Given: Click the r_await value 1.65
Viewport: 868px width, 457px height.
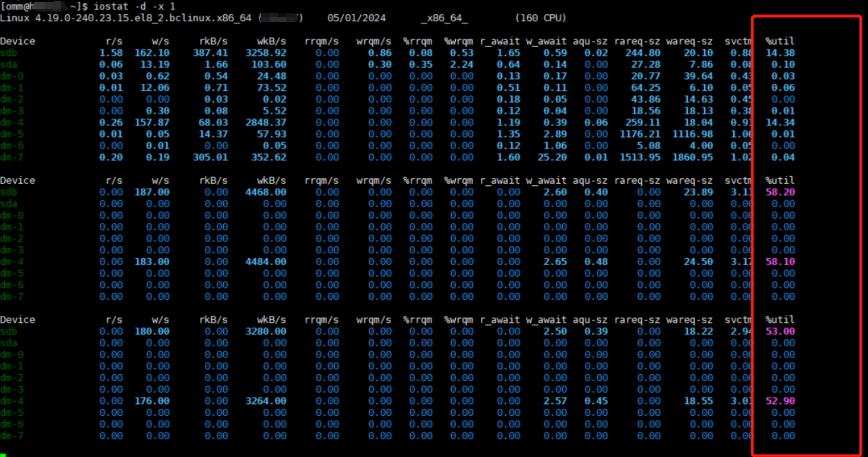Looking at the screenshot, I should 509,53.
